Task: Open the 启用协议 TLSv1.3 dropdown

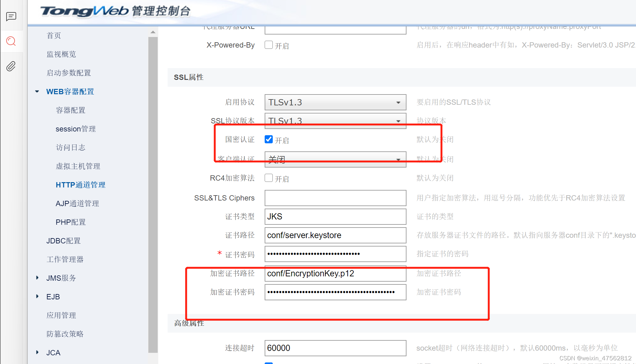Action: [x=335, y=102]
